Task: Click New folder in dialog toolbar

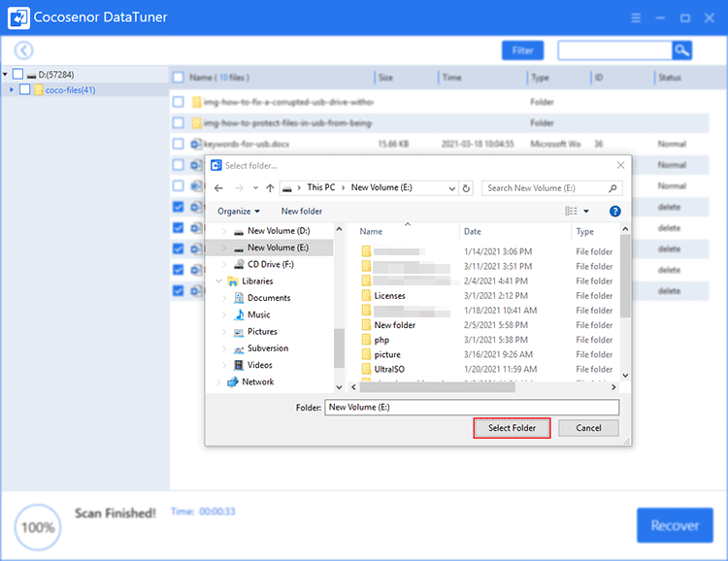Action: 302,212
